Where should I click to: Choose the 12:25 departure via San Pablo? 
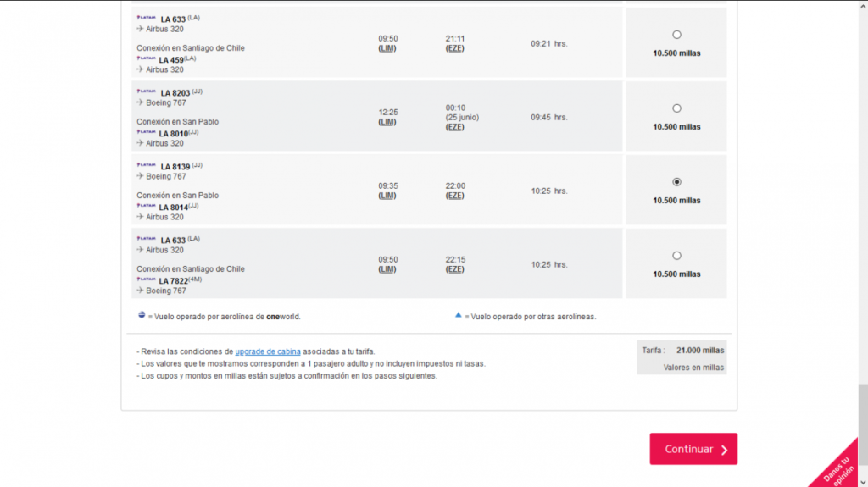676,108
